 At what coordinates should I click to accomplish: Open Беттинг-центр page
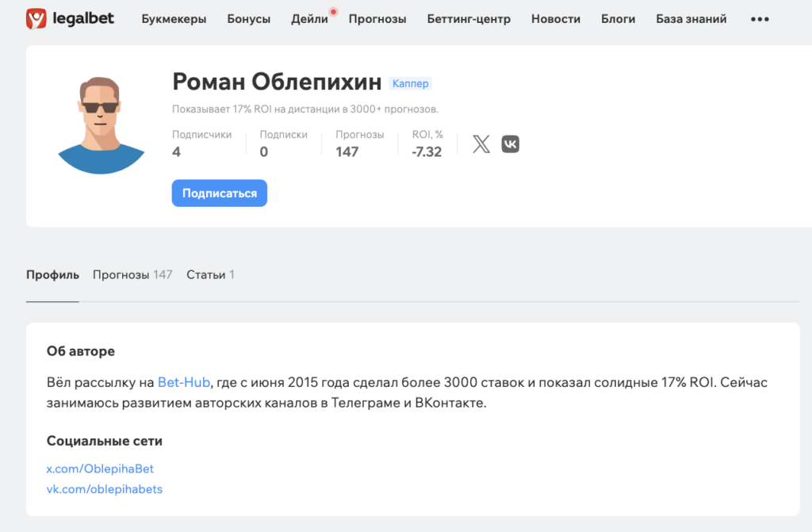pyautogui.click(x=469, y=19)
